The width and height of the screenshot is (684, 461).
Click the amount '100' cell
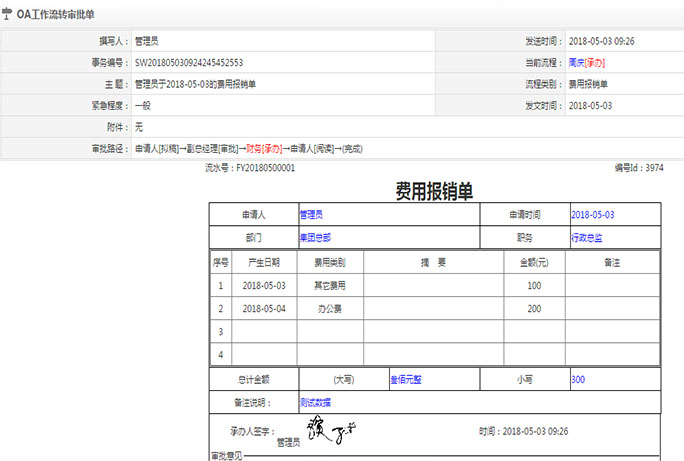[x=534, y=286]
